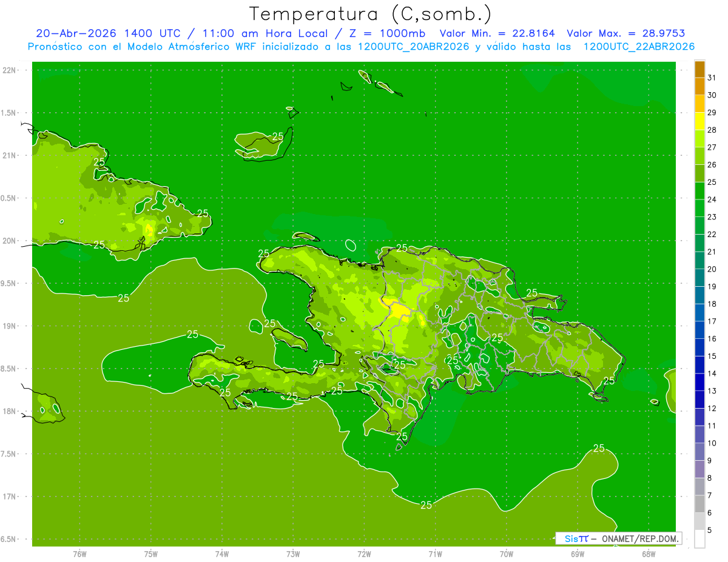Select the yellow 28 degree legend color
Image resolution: width=728 pixels, height=562 pixels.
click(699, 121)
